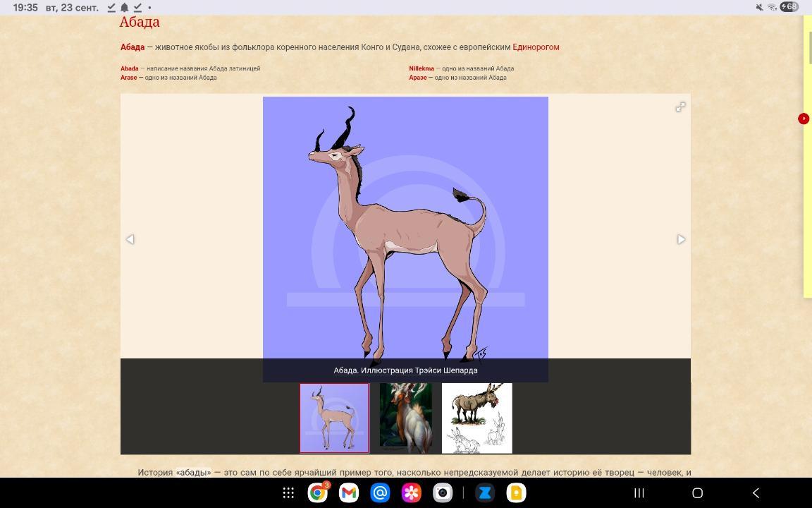812x508 pixels.
Task: Launch Chrome from the taskbar
Action: click(x=318, y=492)
